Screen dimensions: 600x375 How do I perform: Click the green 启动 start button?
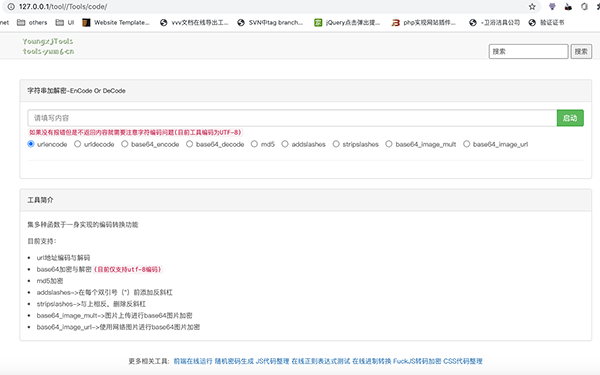[x=570, y=118]
